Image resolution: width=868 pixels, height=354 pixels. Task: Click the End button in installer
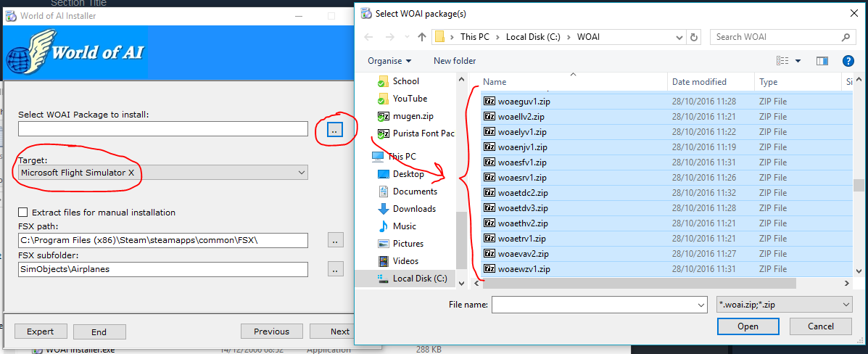99,332
